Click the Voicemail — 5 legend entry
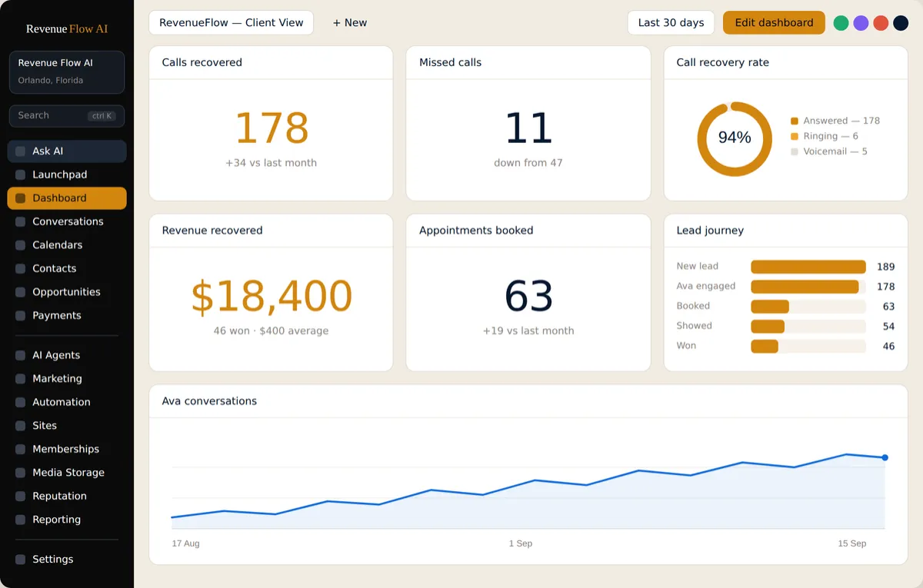923x588 pixels. tap(829, 151)
